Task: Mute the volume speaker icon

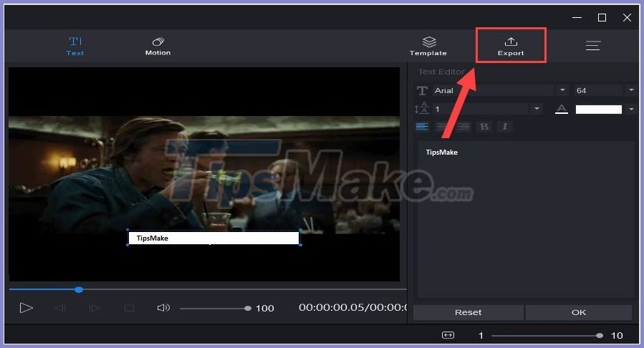Action: point(163,308)
